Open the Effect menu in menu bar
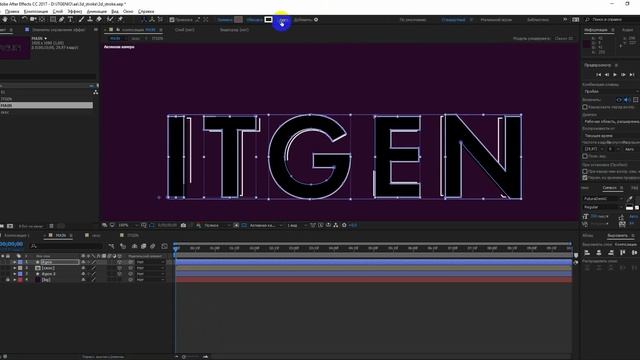 (75, 11)
